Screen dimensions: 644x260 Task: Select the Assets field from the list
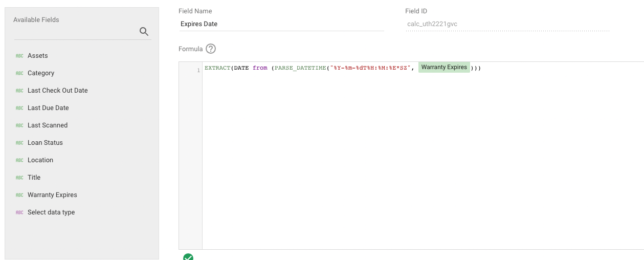coord(38,56)
